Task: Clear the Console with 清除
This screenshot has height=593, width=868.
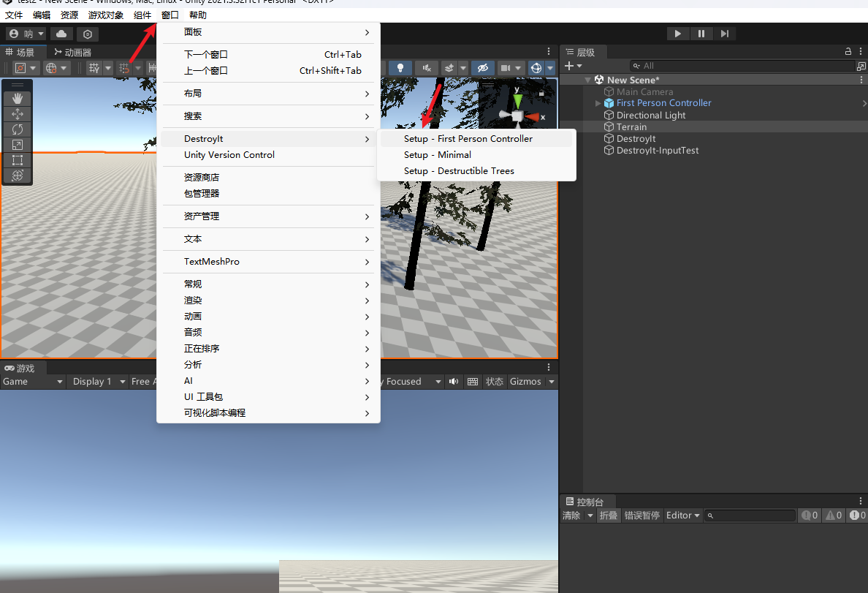Action: pos(574,515)
